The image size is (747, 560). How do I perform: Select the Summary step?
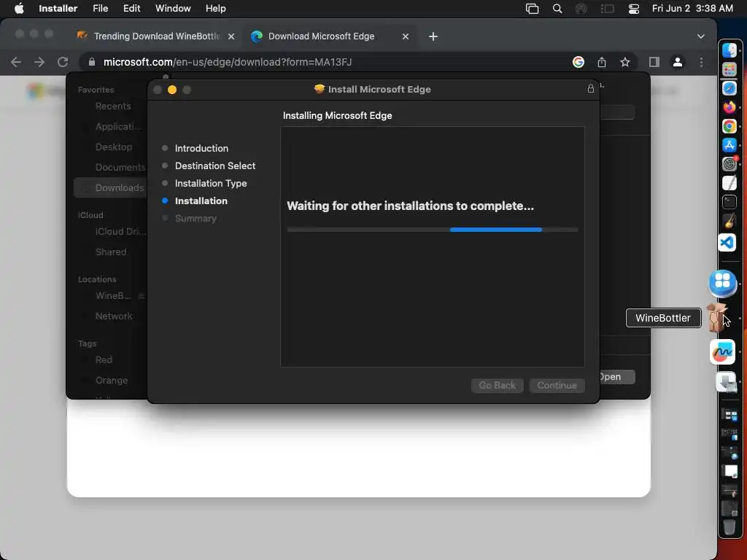[x=196, y=219]
